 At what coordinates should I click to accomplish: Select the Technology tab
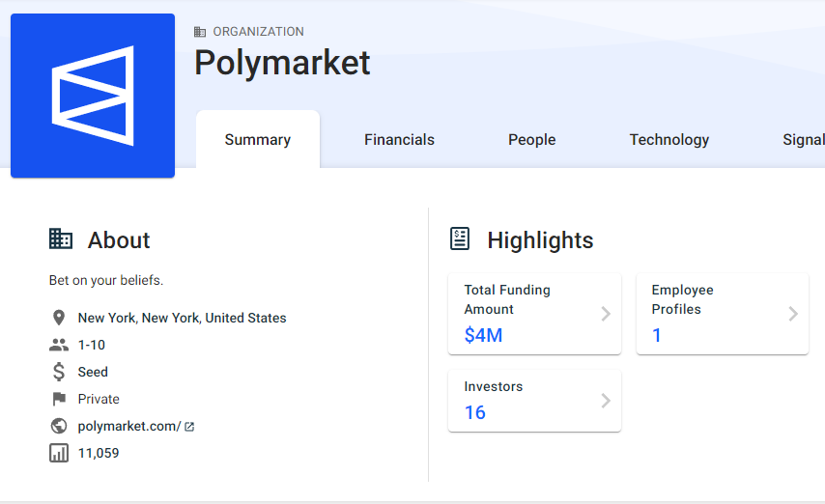669,140
